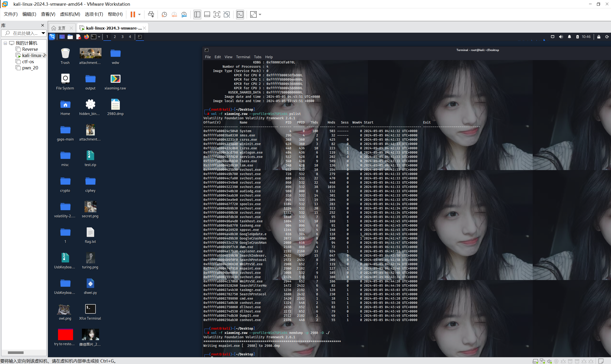Open the 文件(F) menu
The image size is (611, 364).
pyautogui.click(x=11, y=14)
